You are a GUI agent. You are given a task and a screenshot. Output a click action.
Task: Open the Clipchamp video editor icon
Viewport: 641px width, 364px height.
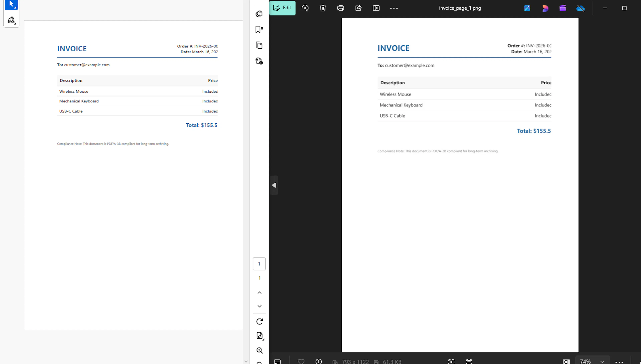tap(563, 8)
